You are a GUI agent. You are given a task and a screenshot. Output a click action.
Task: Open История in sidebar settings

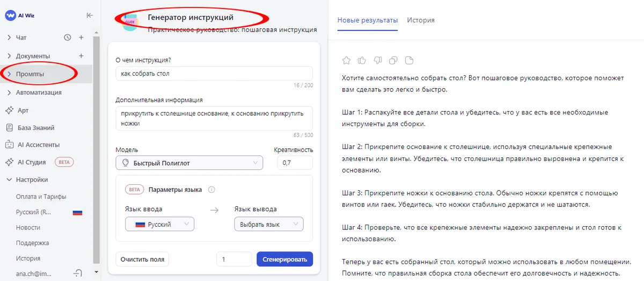[28, 258]
